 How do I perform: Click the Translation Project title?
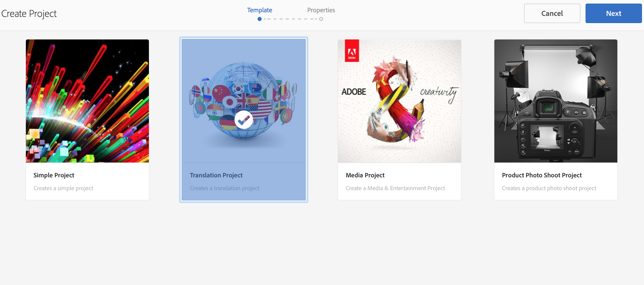(216, 175)
